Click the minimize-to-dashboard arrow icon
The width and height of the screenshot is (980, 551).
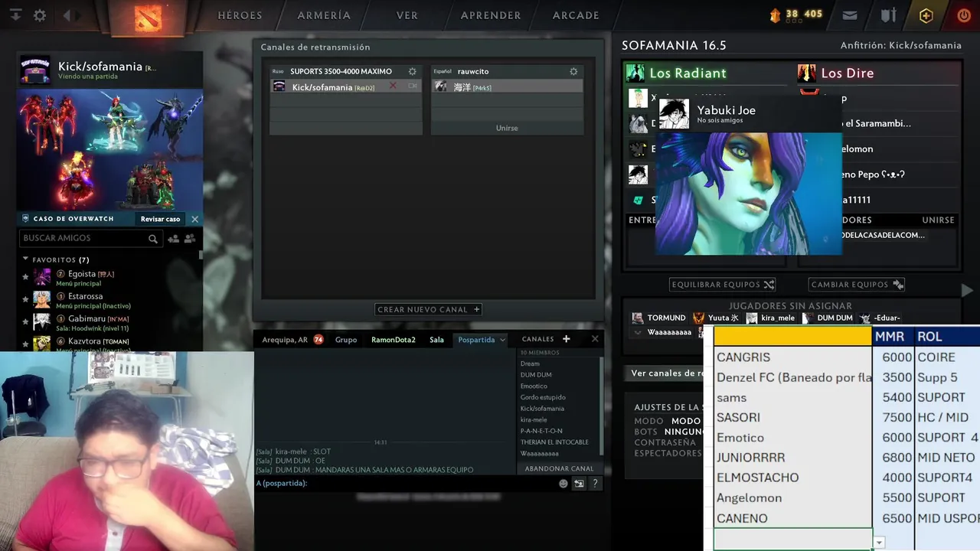point(15,15)
